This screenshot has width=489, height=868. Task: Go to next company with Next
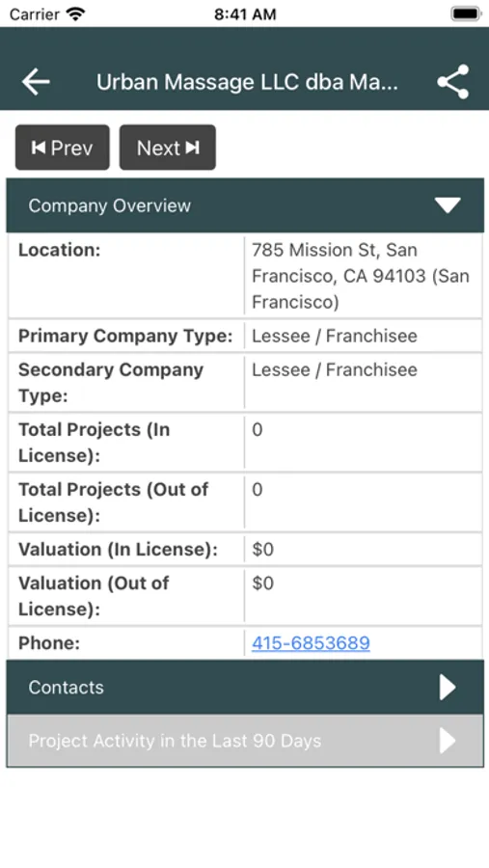(x=168, y=148)
